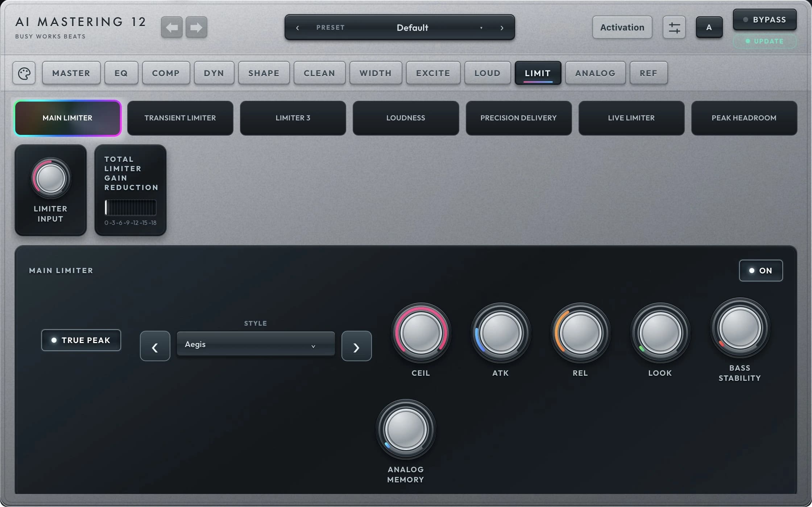Click the ATK knob
The width and height of the screenshot is (812, 507).
point(501,333)
